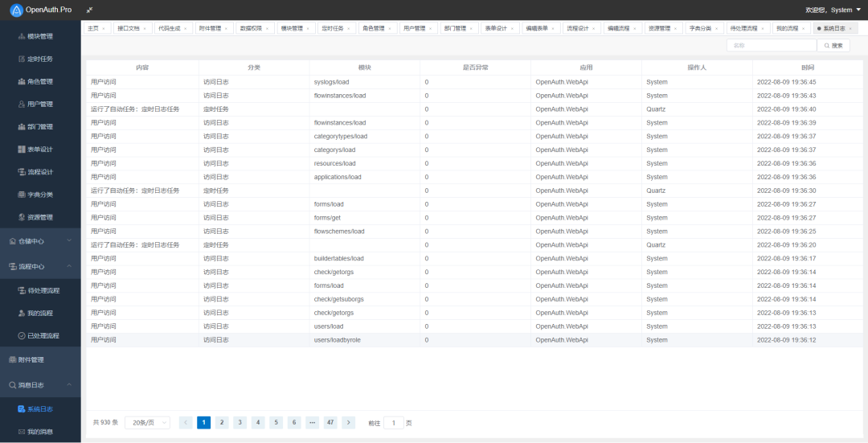The width and height of the screenshot is (868, 443).
Task: Open 附件管理 in the sidebar
Action: [x=40, y=360]
